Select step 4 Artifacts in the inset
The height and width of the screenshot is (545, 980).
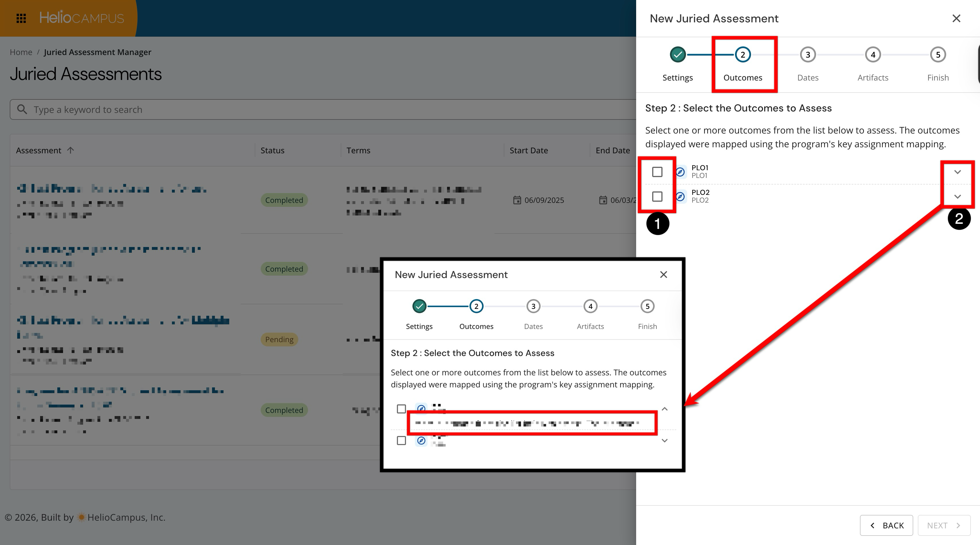click(590, 306)
